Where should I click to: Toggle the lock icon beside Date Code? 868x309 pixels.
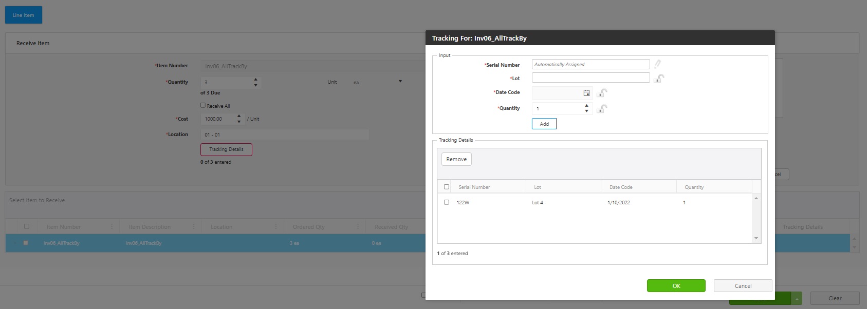602,93
